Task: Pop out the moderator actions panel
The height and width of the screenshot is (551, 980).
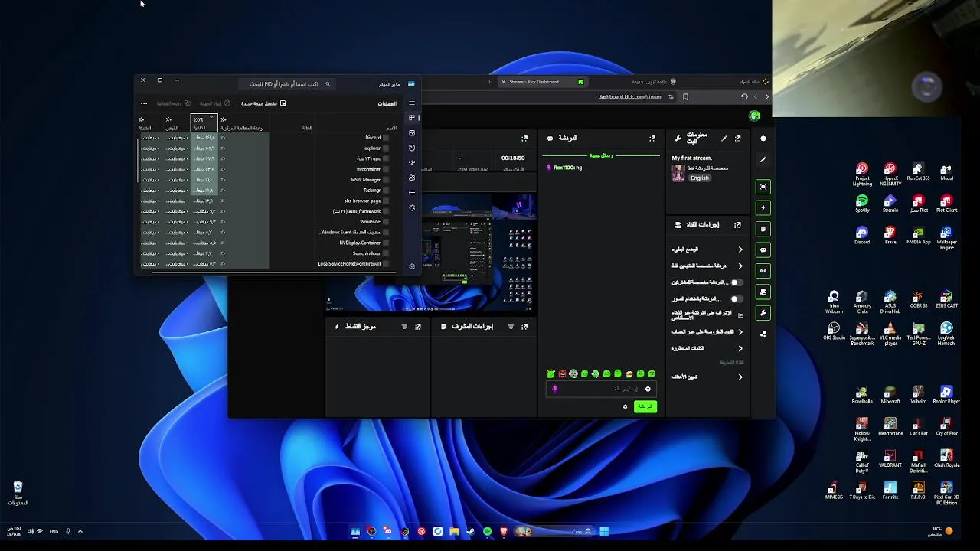Action: [524, 327]
